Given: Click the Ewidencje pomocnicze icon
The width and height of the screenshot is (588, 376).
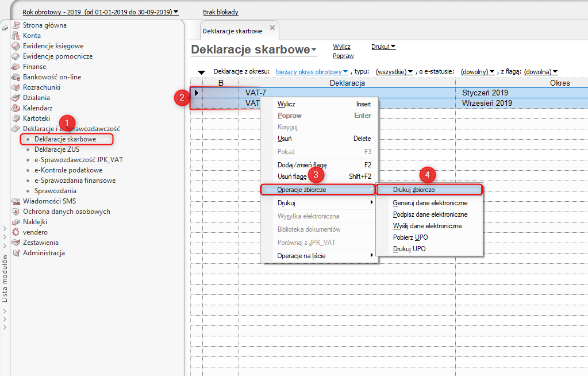Looking at the screenshot, I should point(16,56).
